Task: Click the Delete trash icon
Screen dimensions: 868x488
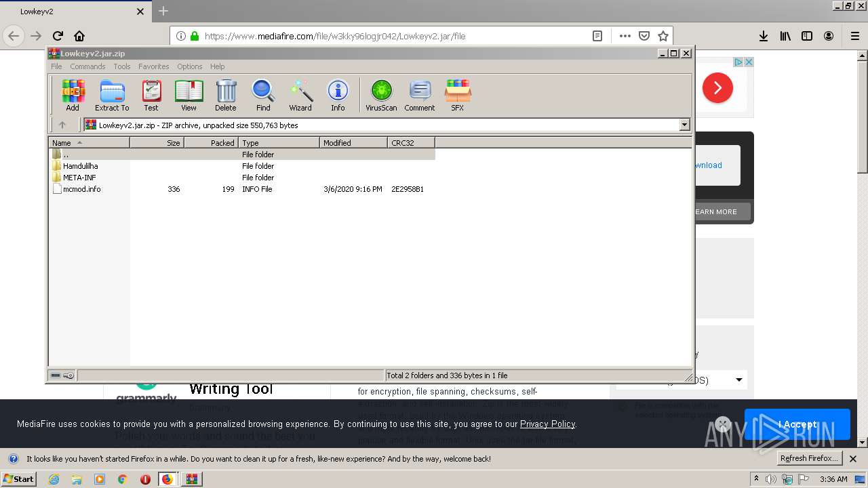Action: tap(226, 95)
